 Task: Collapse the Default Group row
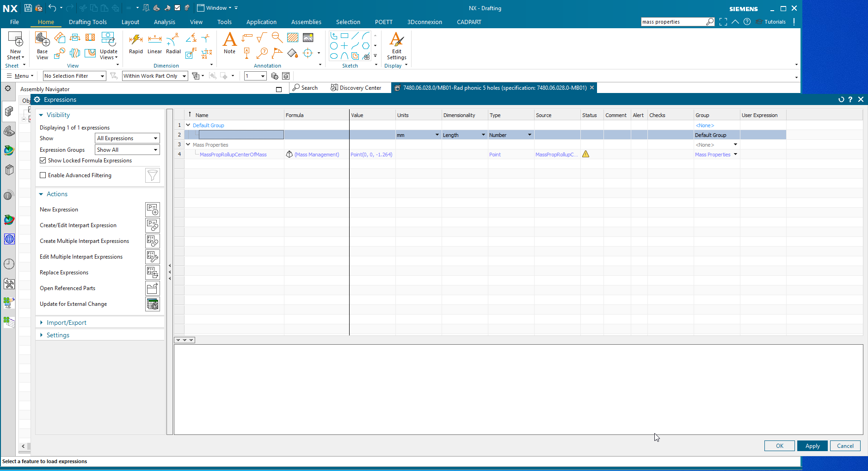pos(188,125)
